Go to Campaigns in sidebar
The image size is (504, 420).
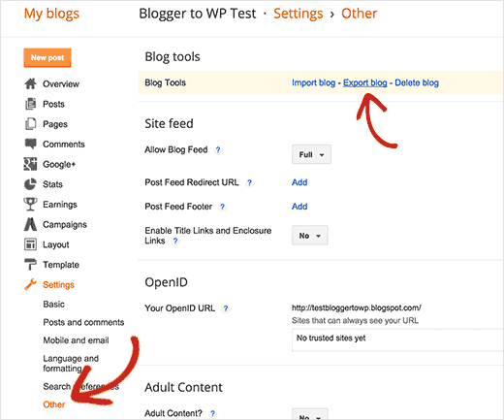pos(65,224)
